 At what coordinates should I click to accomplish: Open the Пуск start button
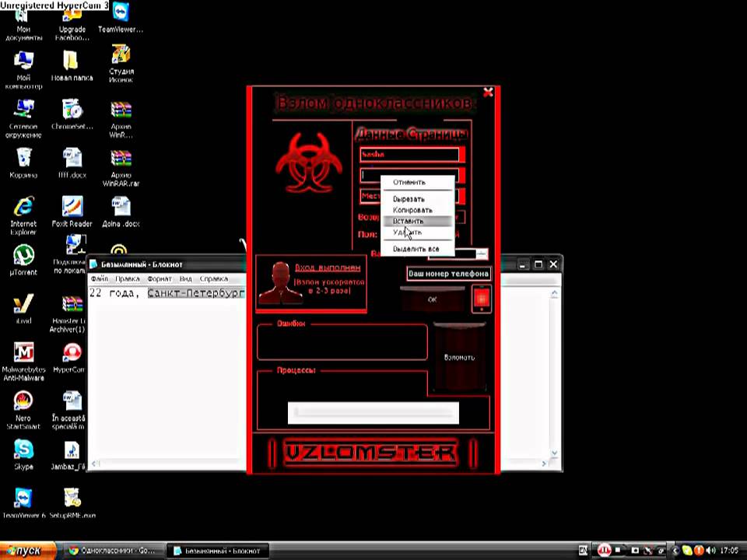point(28,551)
